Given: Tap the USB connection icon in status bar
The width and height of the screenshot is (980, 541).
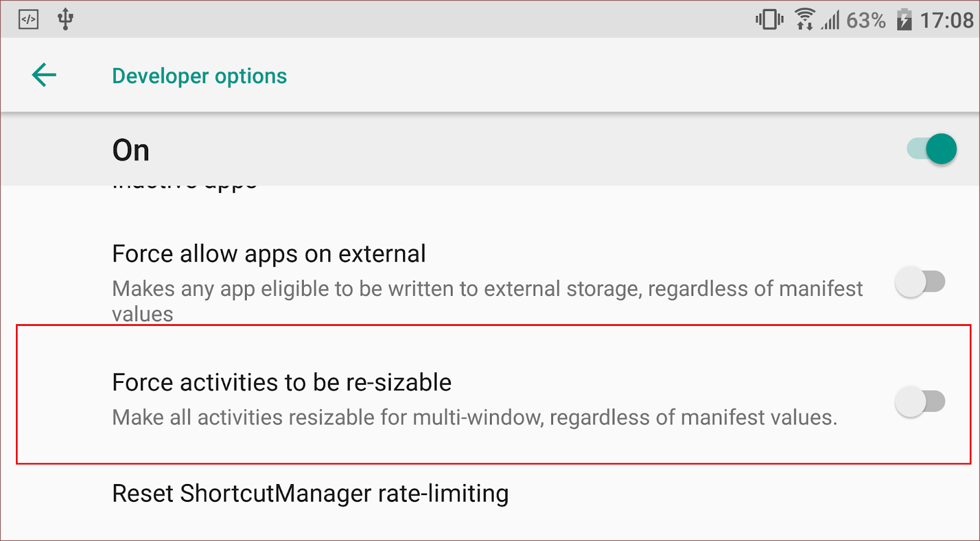Looking at the screenshot, I should (x=66, y=20).
